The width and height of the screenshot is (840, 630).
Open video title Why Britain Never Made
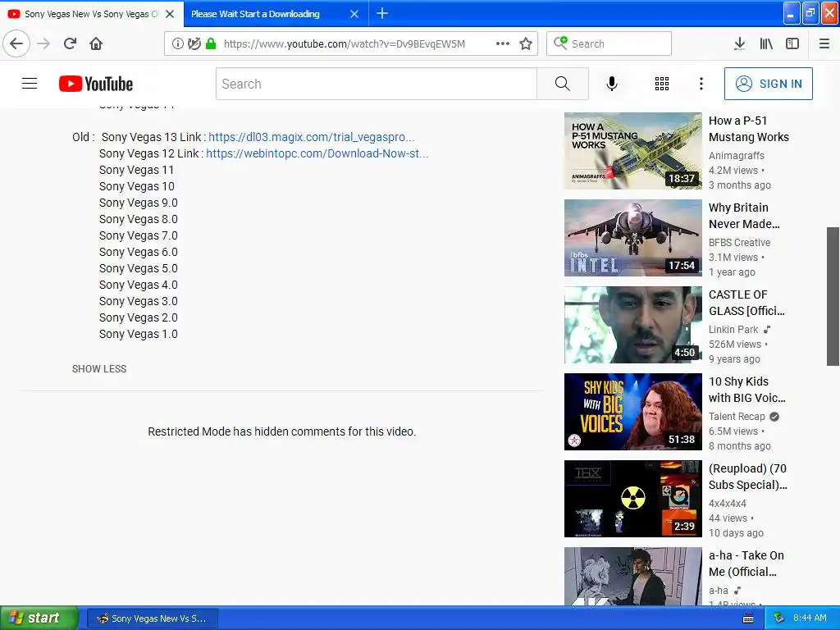tap(744, 216)
